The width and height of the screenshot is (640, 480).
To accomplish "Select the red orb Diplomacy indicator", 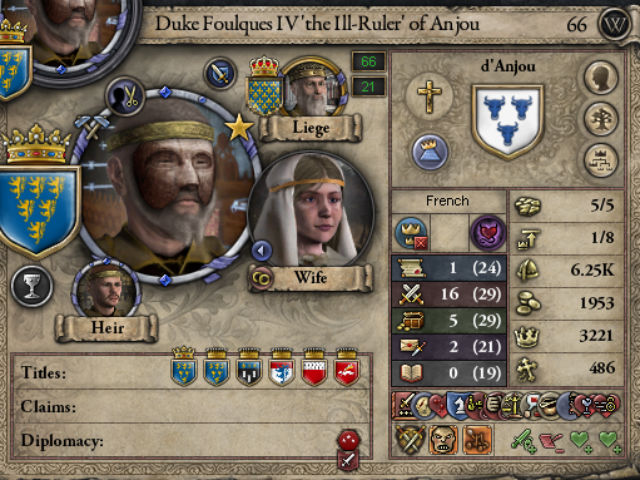I will (348, 440).
